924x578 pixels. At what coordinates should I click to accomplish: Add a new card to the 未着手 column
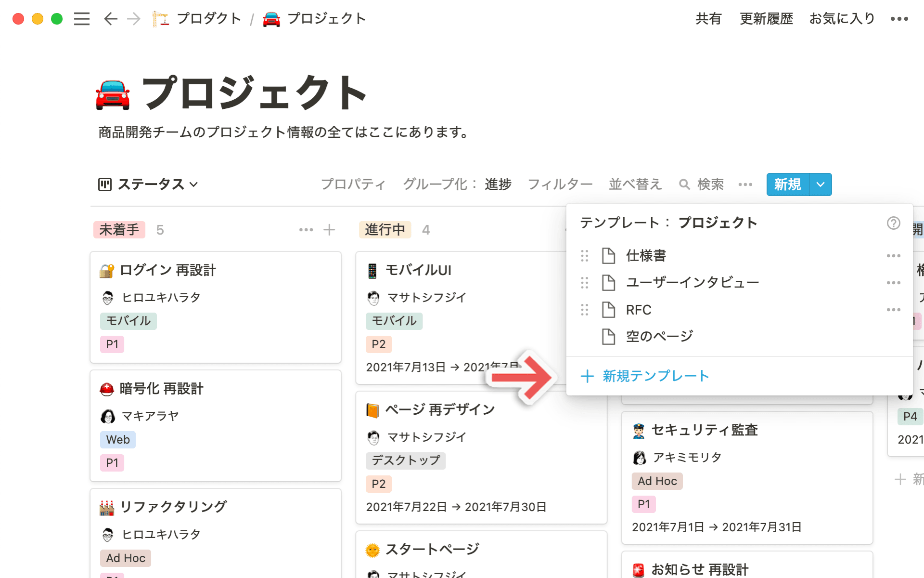tap(330, 230)
